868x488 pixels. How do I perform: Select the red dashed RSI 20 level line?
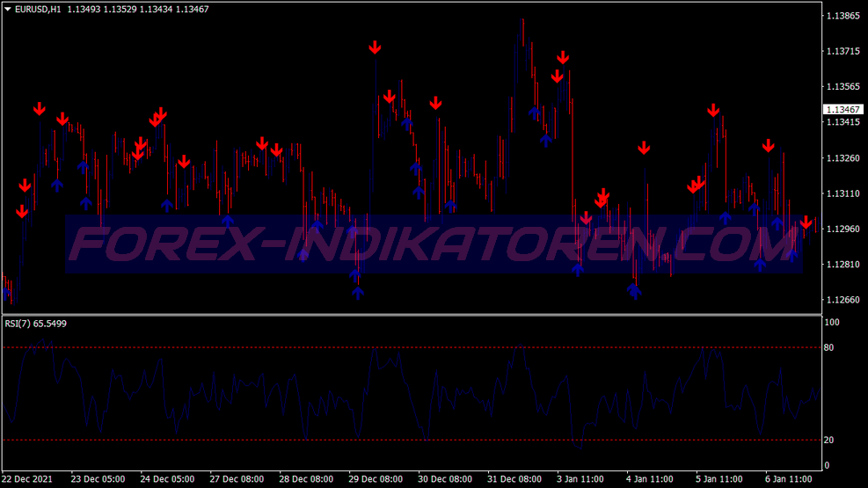click(412, 440)
